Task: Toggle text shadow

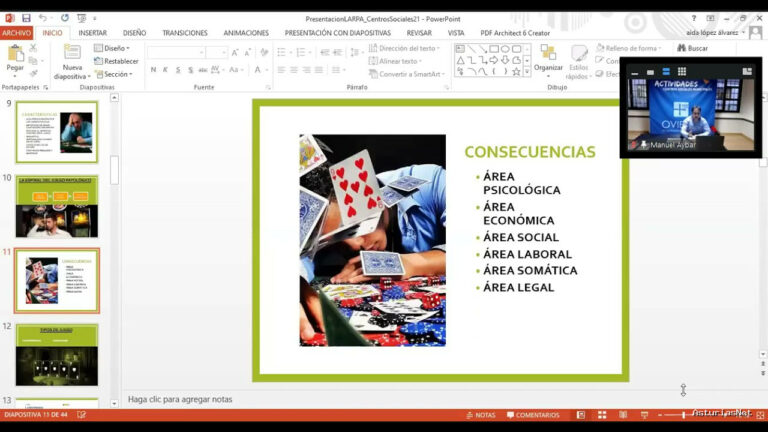Action: point(190,70)
